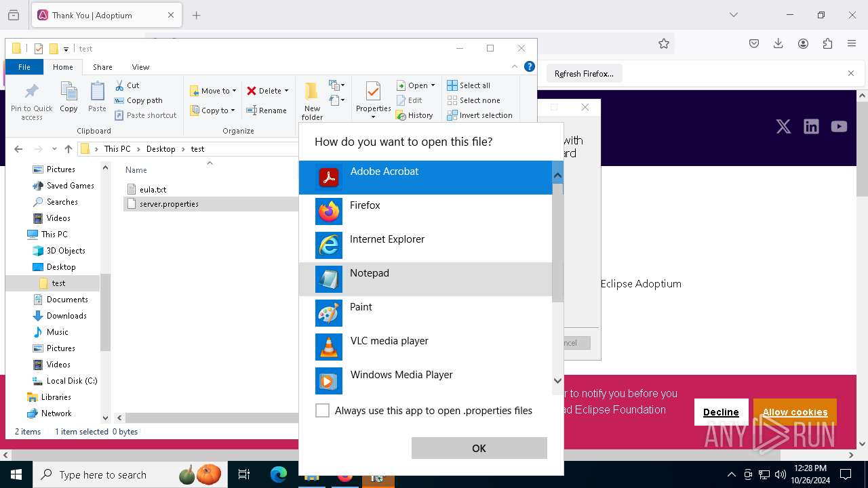Click Explorer Help question mark icon
868x488 pixels.
[530, 66]
